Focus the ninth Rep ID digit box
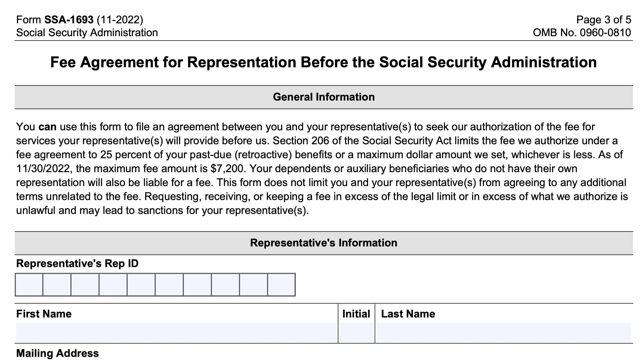Image resolution: width=644 pixels, height=362 pixels. click(x=253, y=285)
